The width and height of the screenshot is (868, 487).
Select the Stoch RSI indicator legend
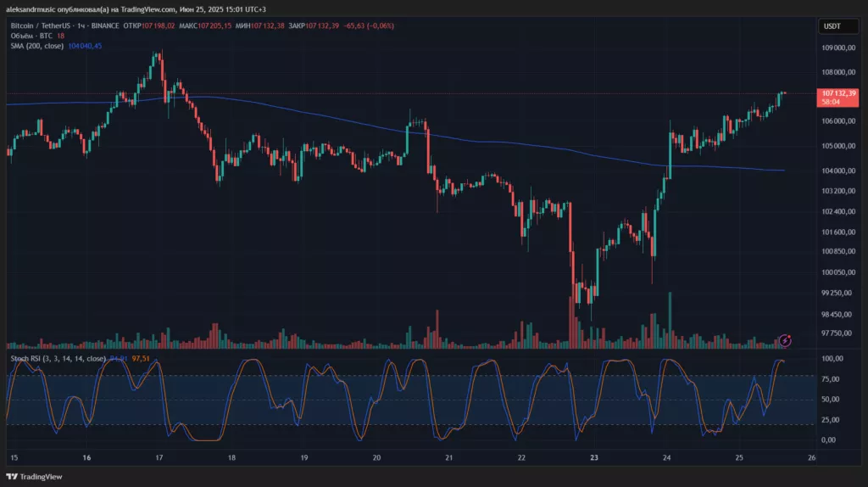[x=58, y=359]
